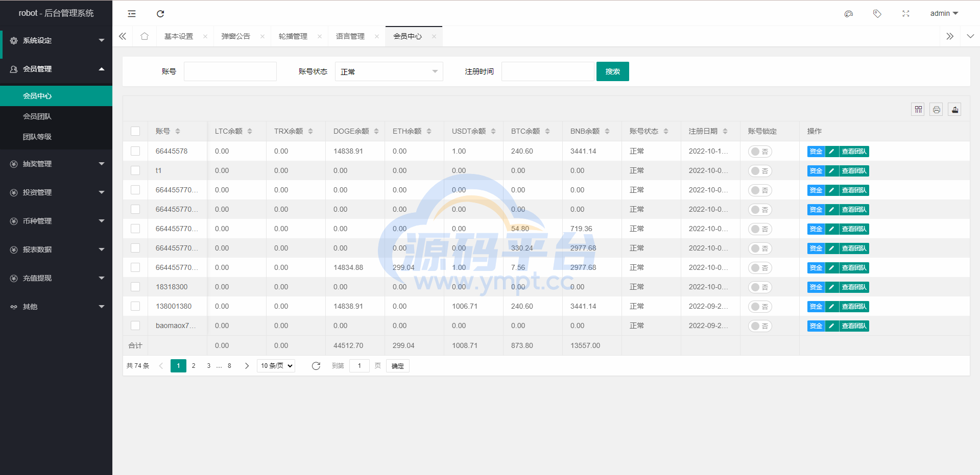Viewport: 980px width, 475px height.
Task: Switch to the 弹窗公告 tab
Action: click(236, 36)
